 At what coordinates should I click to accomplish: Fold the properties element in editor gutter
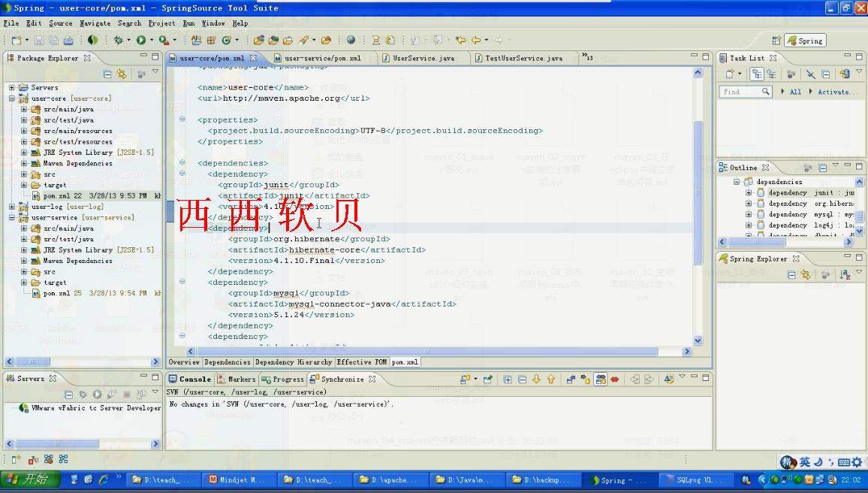[x=182, y=119]
